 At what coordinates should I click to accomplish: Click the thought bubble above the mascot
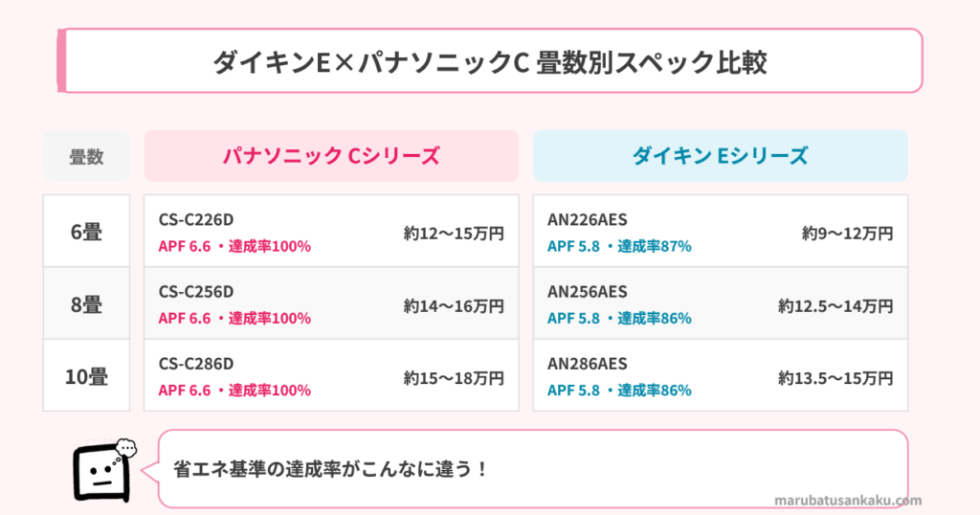pyautogui.click(x=126, y=446)
